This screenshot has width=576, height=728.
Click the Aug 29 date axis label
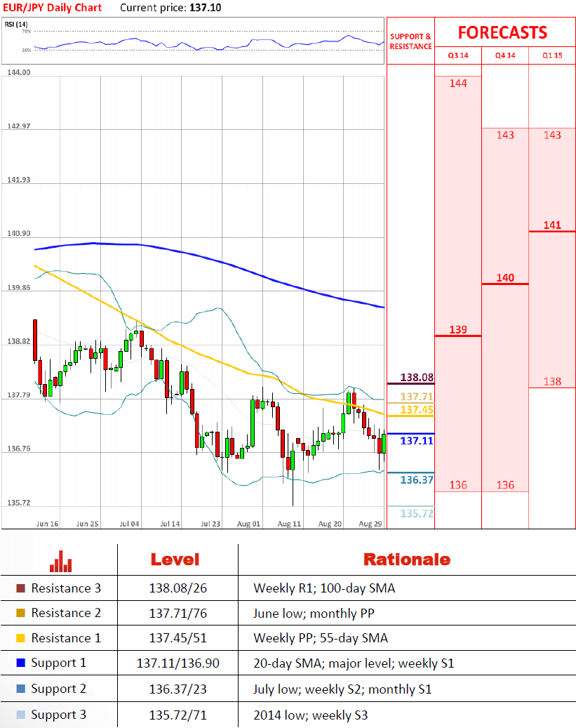(x=370, y=524)
